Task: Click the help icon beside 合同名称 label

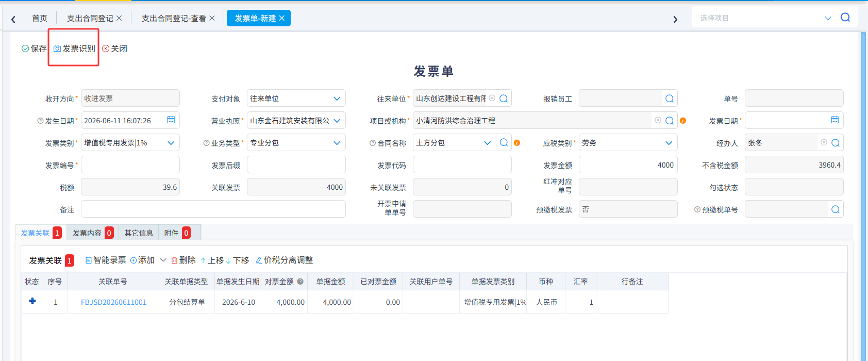Action: pyautogui.click(x=373, y=143)
